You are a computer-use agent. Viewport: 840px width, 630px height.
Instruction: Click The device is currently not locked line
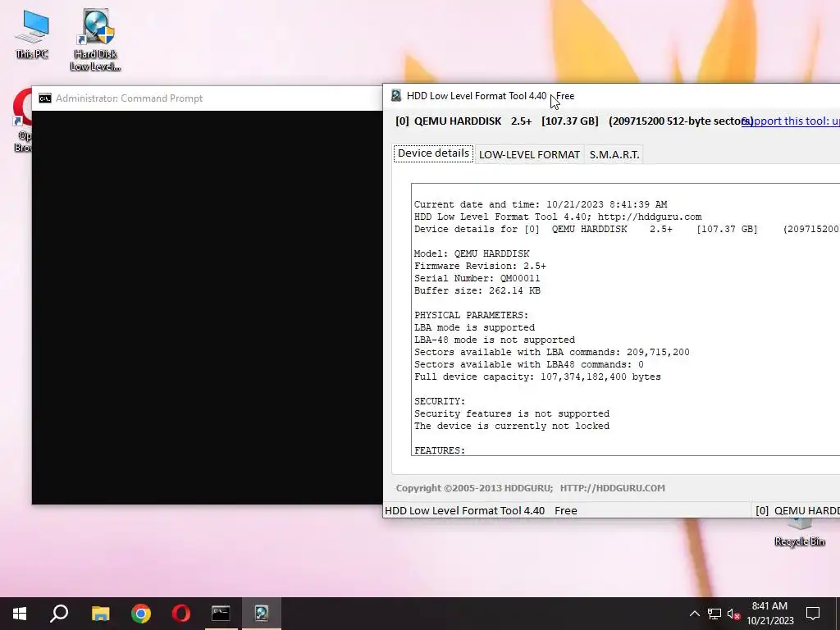[512, 426]
